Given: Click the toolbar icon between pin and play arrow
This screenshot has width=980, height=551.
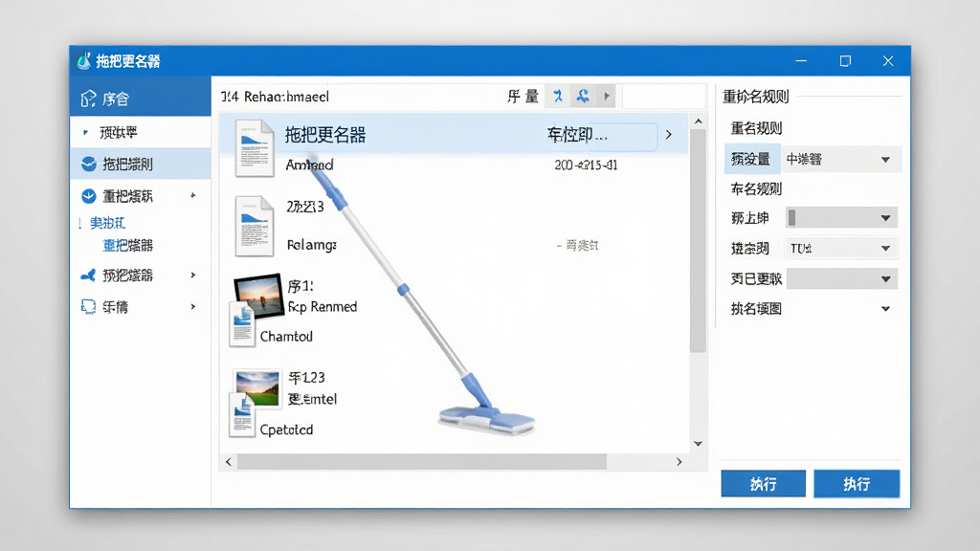Looking at the screenshot, I should point(583,97).
